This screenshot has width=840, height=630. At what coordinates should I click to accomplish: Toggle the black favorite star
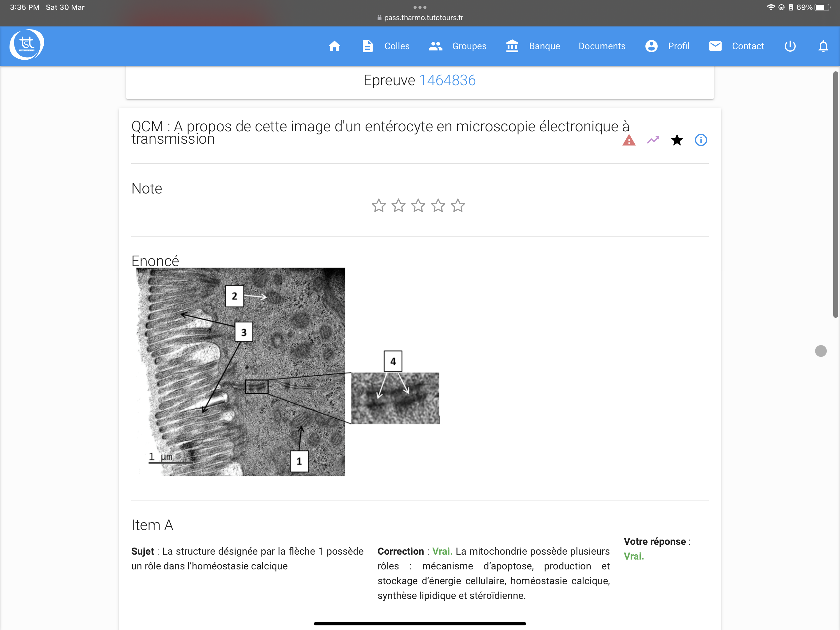click(677, 140)
